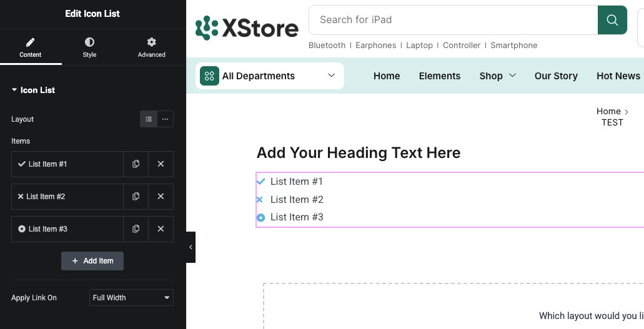The width and height of the screenshot is (644, 329).
Task: Open the Laptop search suggestion
Action: click(419, 45)
